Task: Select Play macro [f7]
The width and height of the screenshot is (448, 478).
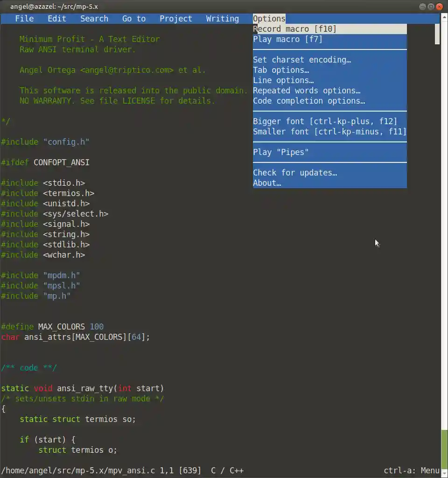Action: [x=330, y=39]
